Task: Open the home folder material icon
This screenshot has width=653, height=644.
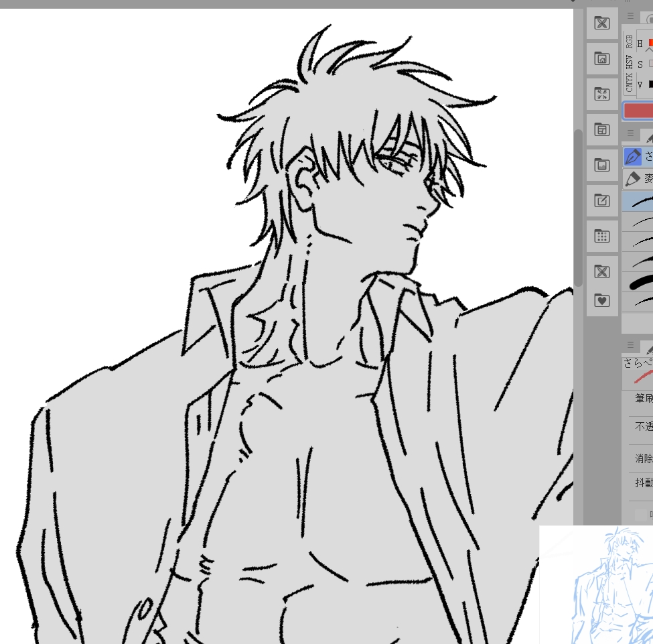Action: 602,58
